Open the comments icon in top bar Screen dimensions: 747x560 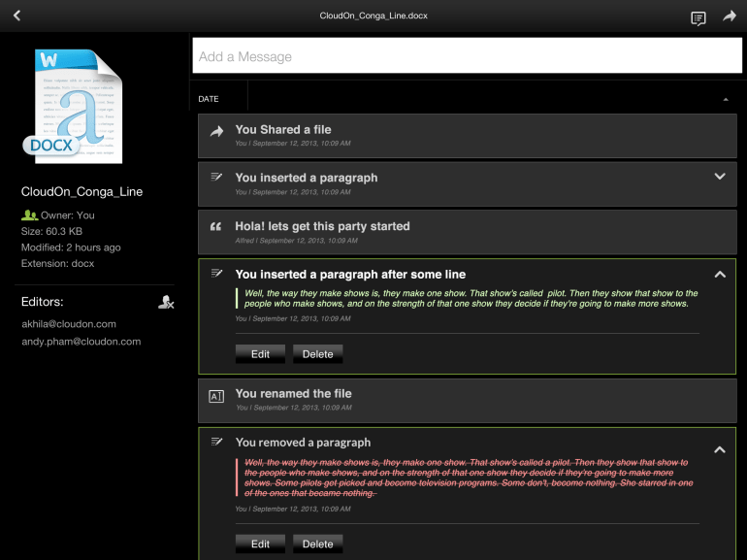pos(698,18)
